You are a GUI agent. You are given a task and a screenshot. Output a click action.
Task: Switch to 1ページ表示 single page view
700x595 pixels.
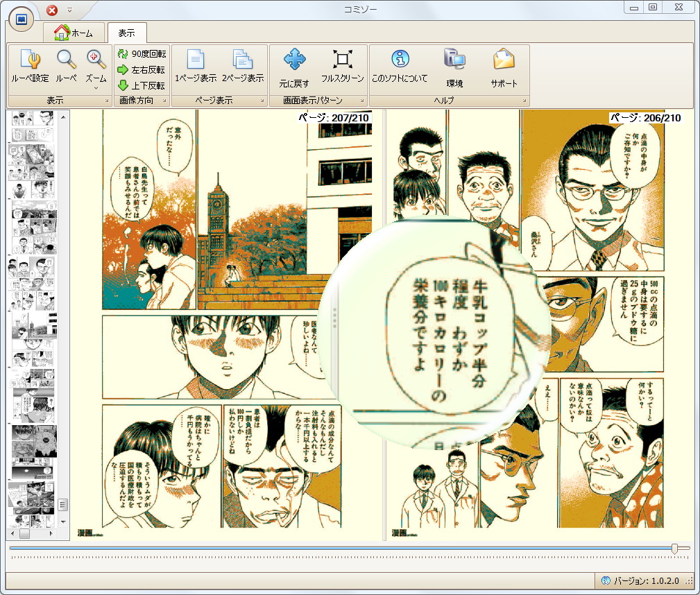pyautogui.click(x=196, y=66)
